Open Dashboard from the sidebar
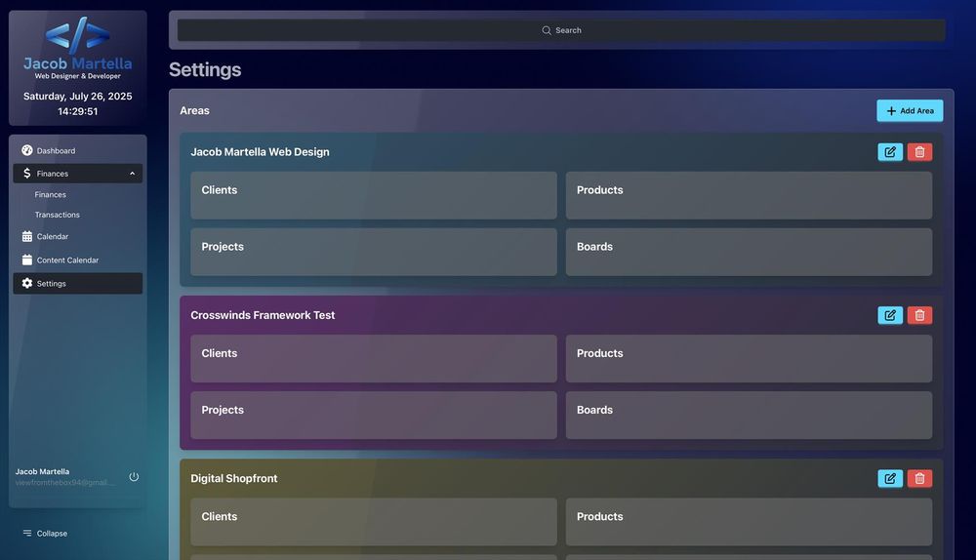This screenshot has height=560, width=976. click(x=78, y=150)
